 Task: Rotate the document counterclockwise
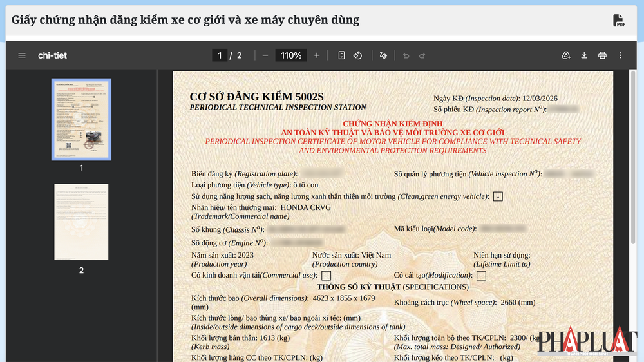358,55
